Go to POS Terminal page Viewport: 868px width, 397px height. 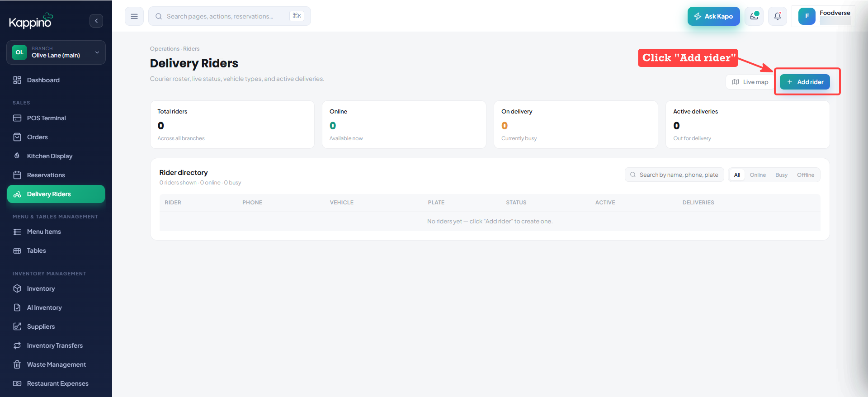coord(56,118)
